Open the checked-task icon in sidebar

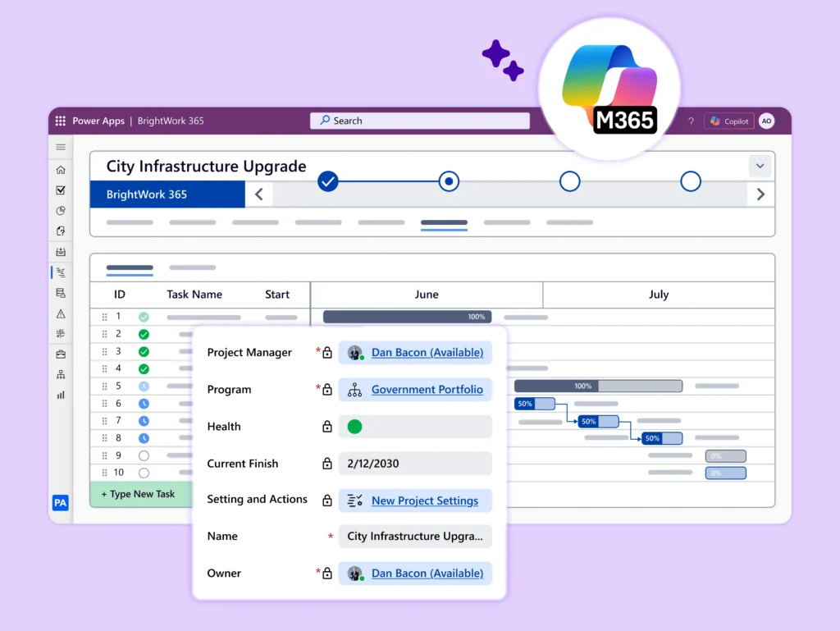coord(61,190)
